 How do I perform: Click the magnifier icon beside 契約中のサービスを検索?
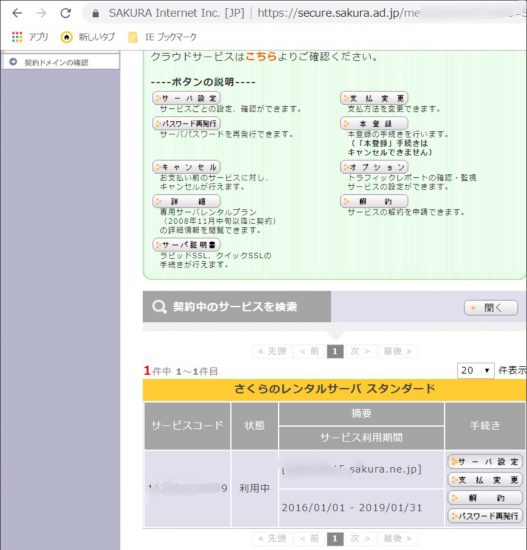pos(159,307)
